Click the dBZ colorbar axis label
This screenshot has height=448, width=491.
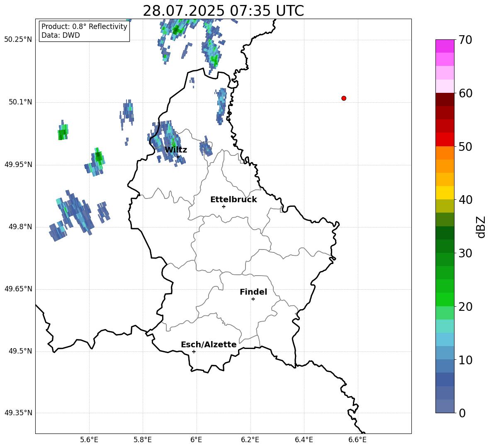click(481, 227)
